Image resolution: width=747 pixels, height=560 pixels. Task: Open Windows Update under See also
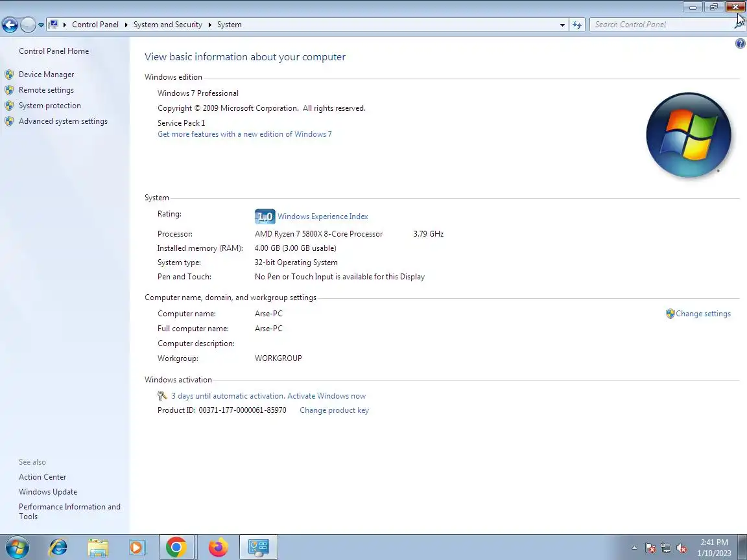pyautogui.click(x=47, y=492)
